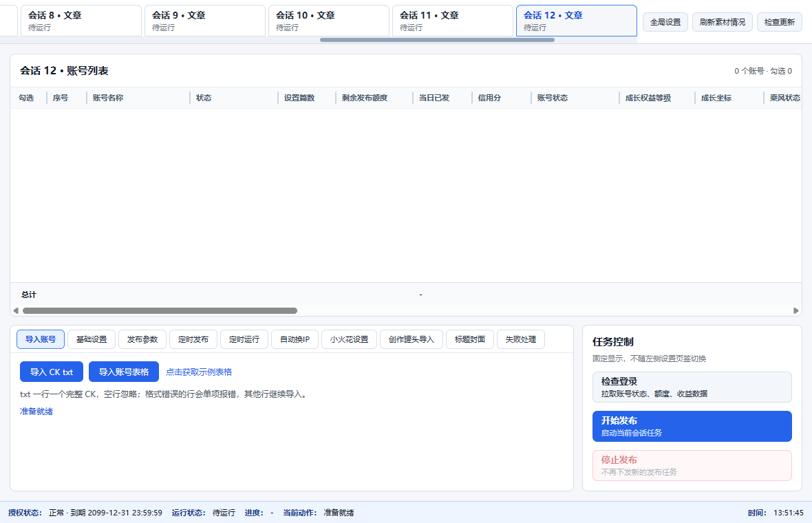Switch to the 会话 9 • 文章 session tab
Screen dimensions: 812x523
(x=204, y=21)
